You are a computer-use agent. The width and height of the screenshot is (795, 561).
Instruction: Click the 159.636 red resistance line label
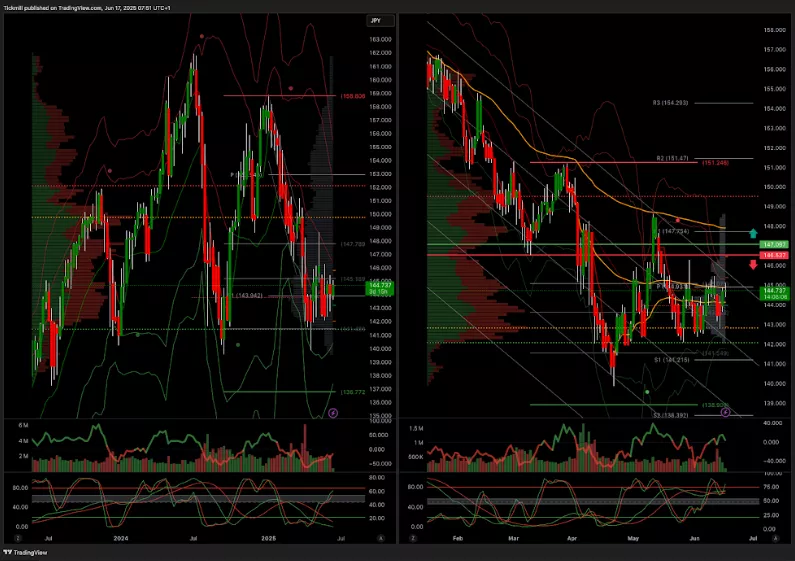point(353,96)
